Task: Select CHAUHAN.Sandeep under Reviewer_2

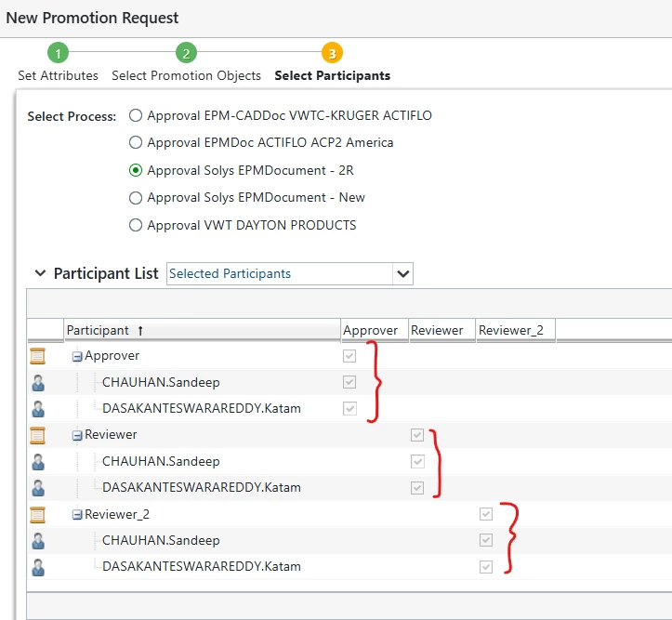Action: [x=161, y=540]
